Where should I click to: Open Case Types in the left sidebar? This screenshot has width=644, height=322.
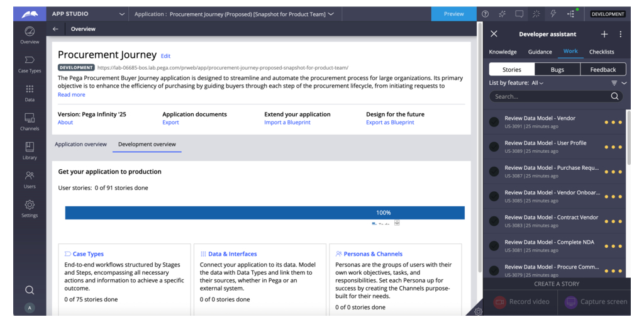(x=30, y=64)
